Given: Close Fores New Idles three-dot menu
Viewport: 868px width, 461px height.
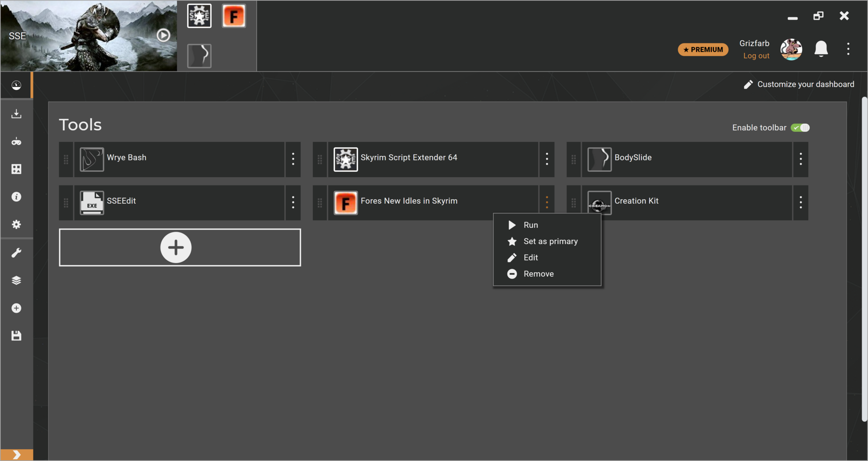Looking at the screenshot, I should (547, 202).
